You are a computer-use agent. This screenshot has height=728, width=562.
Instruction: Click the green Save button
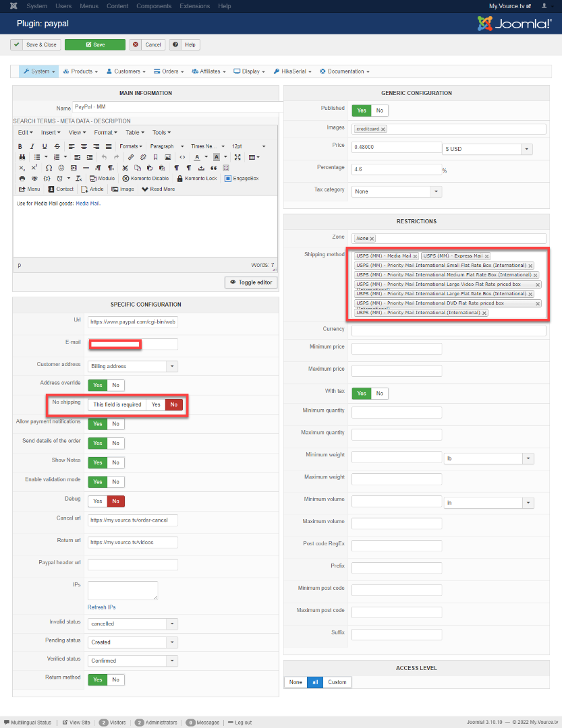click(95, 45)
